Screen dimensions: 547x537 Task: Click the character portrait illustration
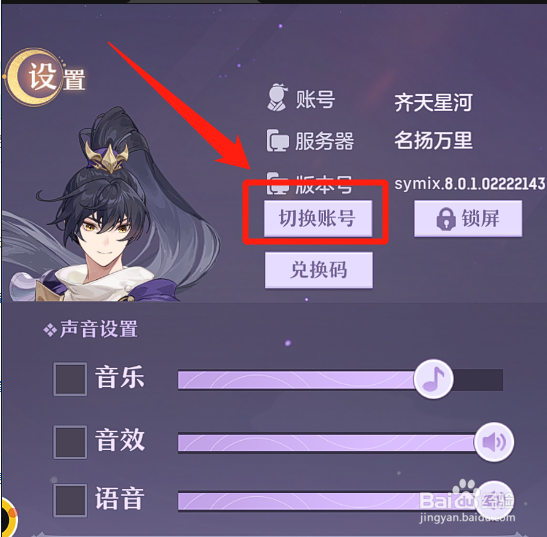108,206
